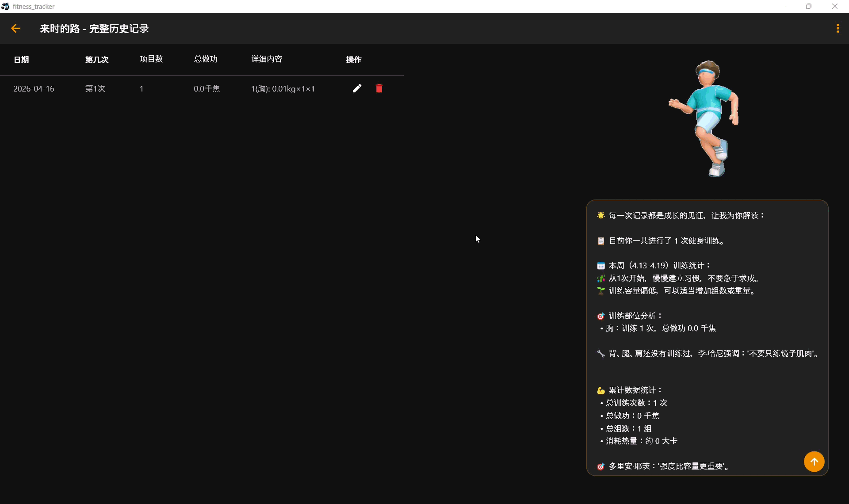Click the 本周（4.13-4.19）训练统计 heading

(654, 266)
